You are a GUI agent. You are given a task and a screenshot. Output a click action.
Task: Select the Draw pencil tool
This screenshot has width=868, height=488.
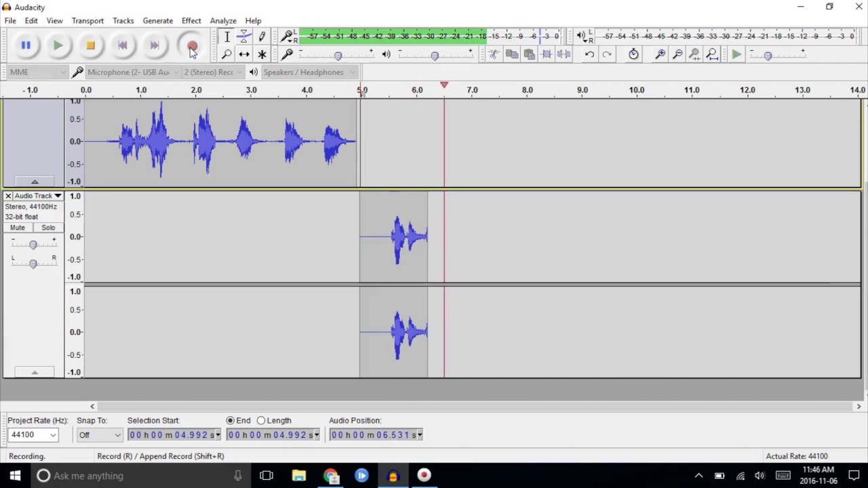point(262,37)
